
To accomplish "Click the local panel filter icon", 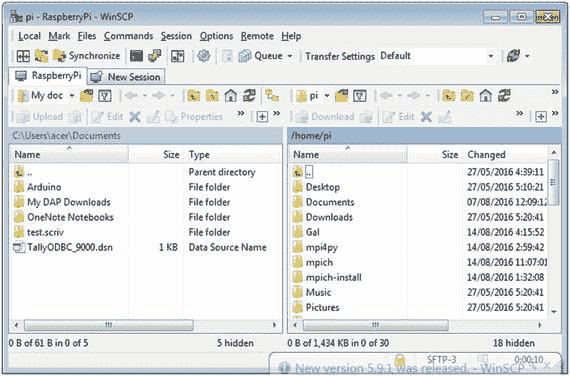I will click(x=105, y=96).
